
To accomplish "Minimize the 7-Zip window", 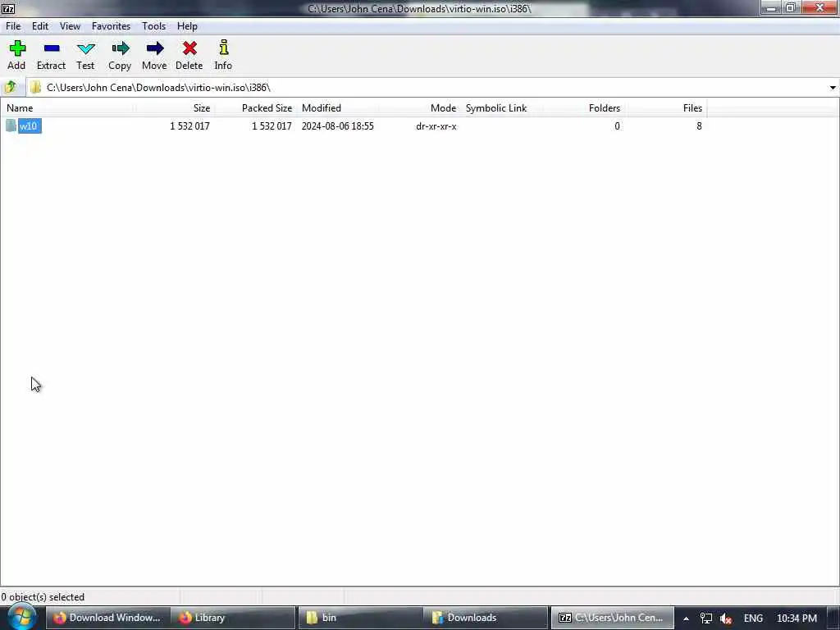I will (771, 8).
